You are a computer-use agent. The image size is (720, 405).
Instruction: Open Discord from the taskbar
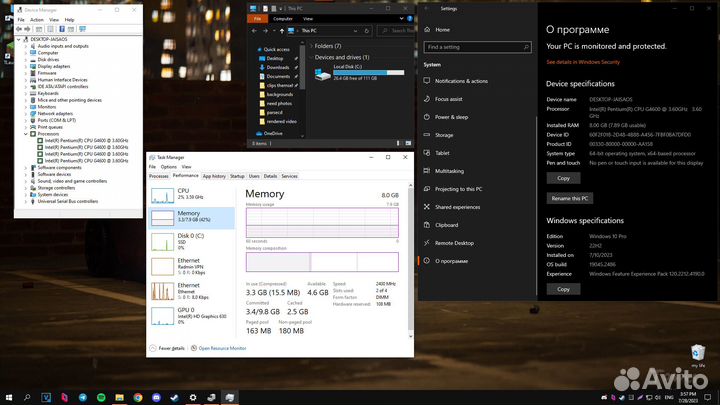[156, 397]
